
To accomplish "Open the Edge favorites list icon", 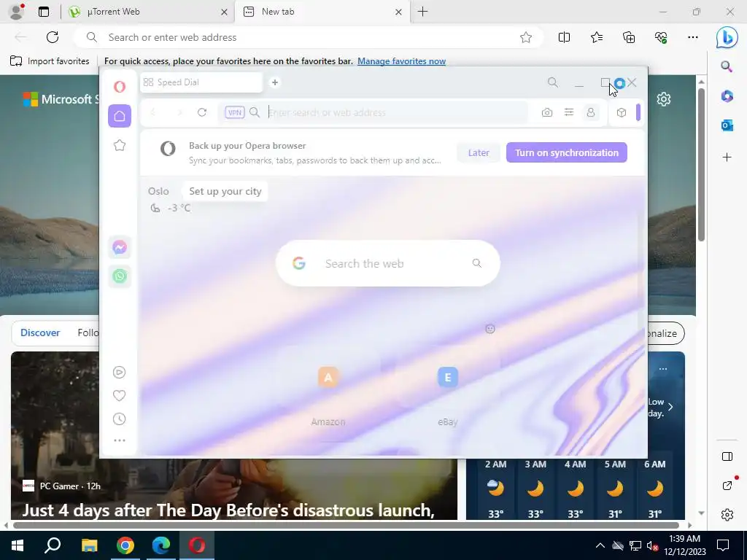I will (x=597, y=37).
